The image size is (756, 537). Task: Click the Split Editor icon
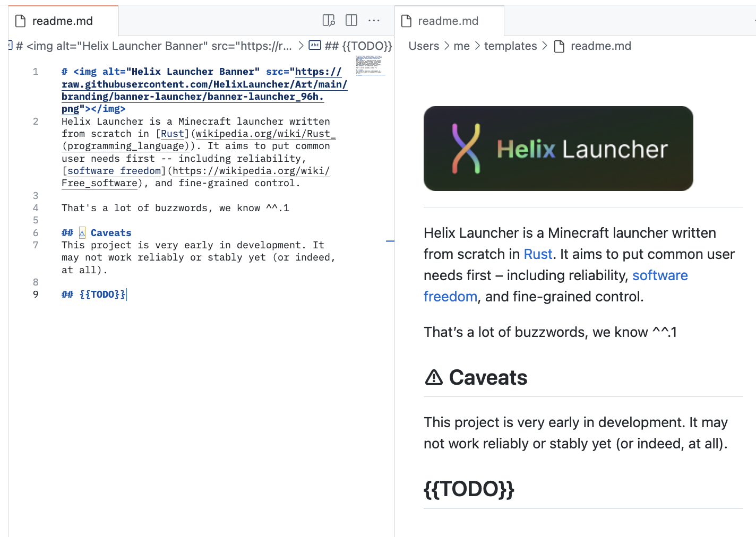click(x=351, y=20)
